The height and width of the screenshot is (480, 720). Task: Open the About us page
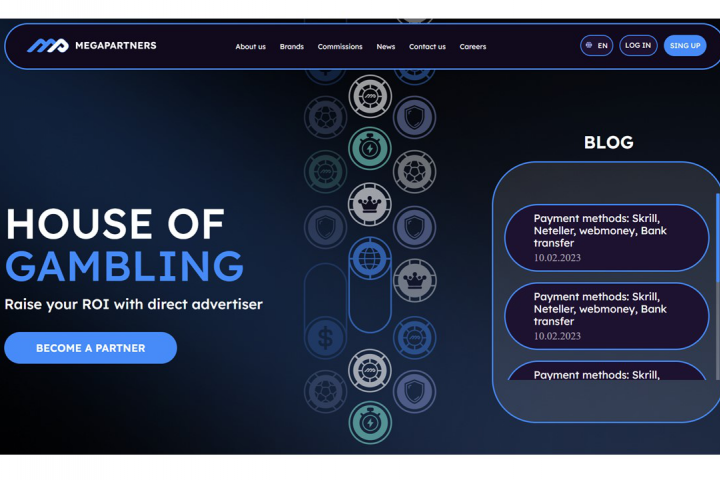250,46
